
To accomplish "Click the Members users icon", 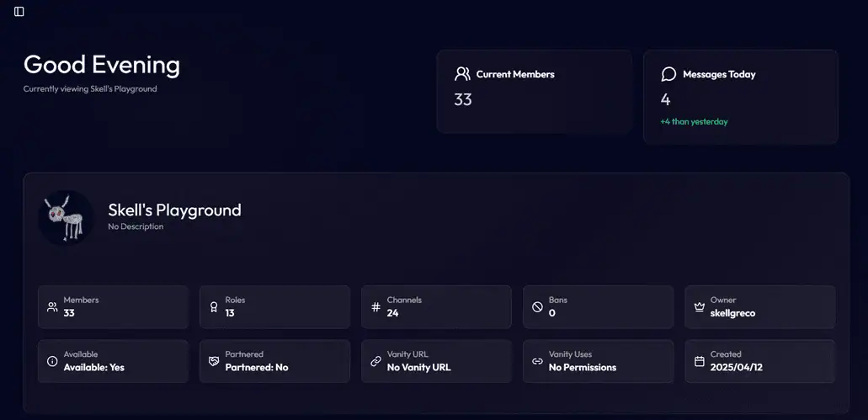I will click(x=52, y=307).
